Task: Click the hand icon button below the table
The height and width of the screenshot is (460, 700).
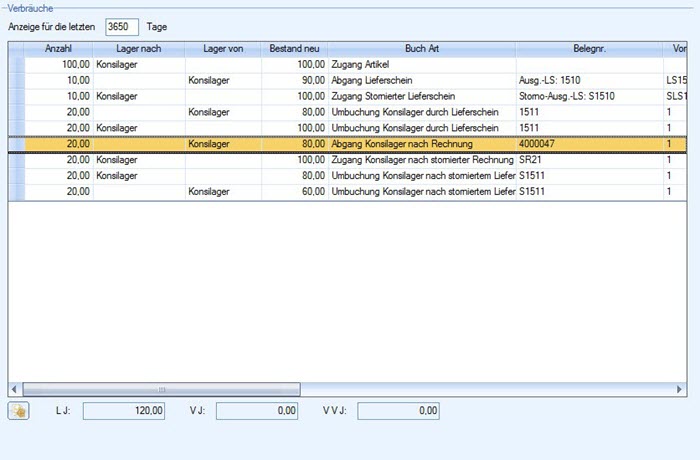Action: [x=19, y=410]
